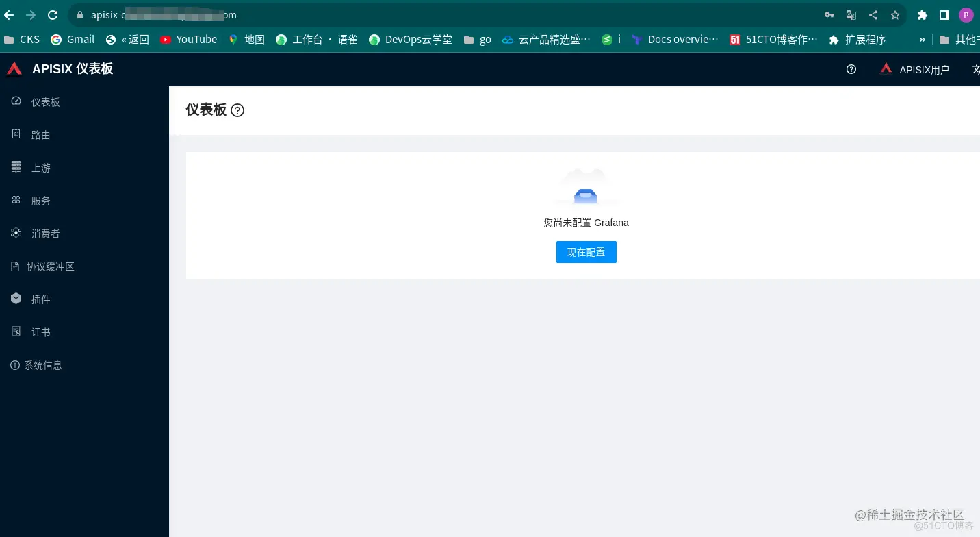Click the APISIX logo in header

tap(14, 68)
